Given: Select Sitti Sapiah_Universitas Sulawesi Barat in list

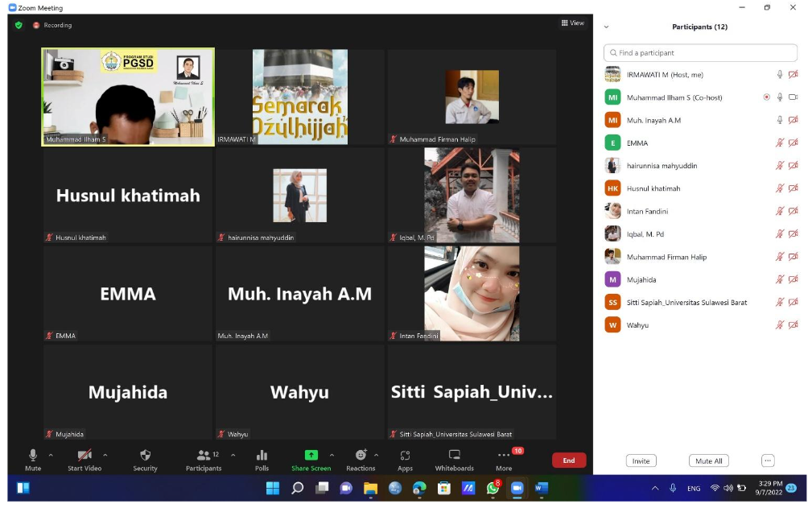Looking at the screenshot, I should tap(700, 303).
